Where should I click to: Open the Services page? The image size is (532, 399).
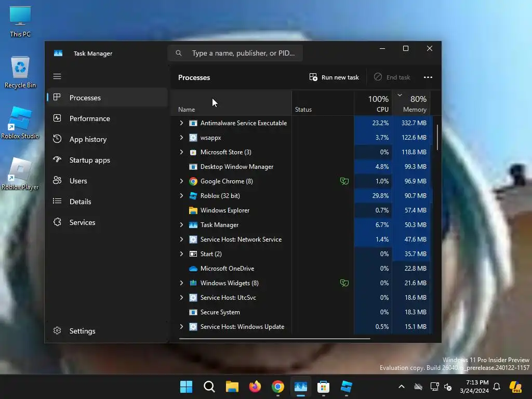coord(107,222)
